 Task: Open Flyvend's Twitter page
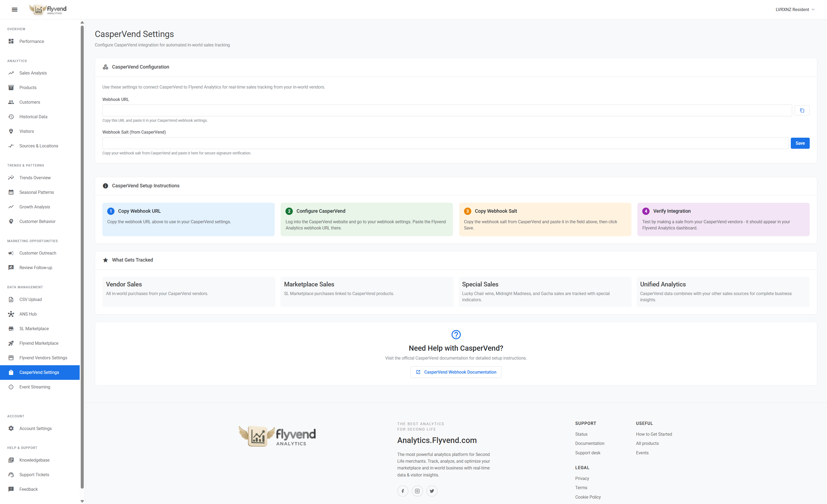432,491
